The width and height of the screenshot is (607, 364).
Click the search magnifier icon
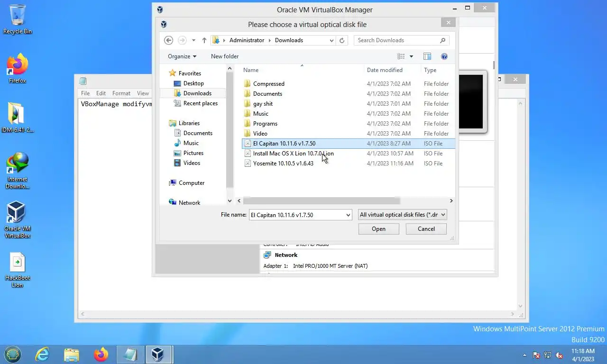tap(442, 40)
